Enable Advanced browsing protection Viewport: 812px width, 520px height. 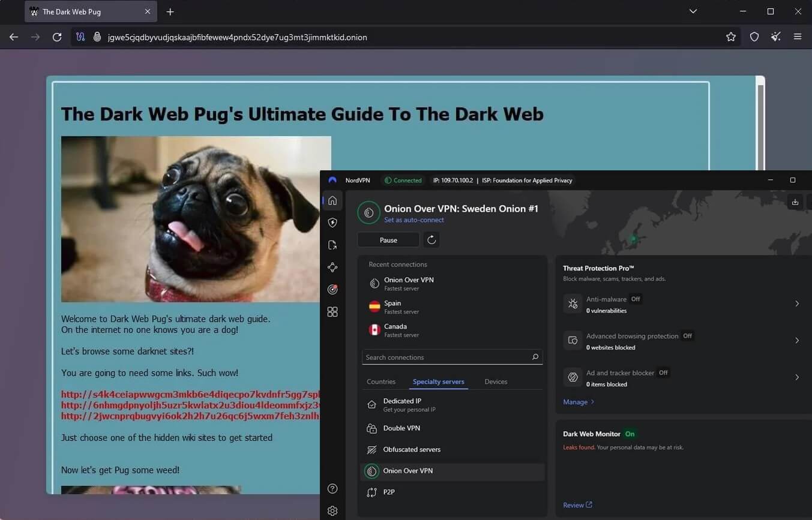pyautogui.click(x=687, y=336)
